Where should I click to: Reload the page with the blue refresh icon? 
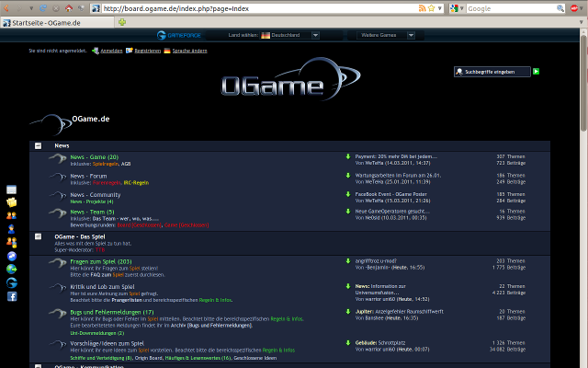pos(43,8)
